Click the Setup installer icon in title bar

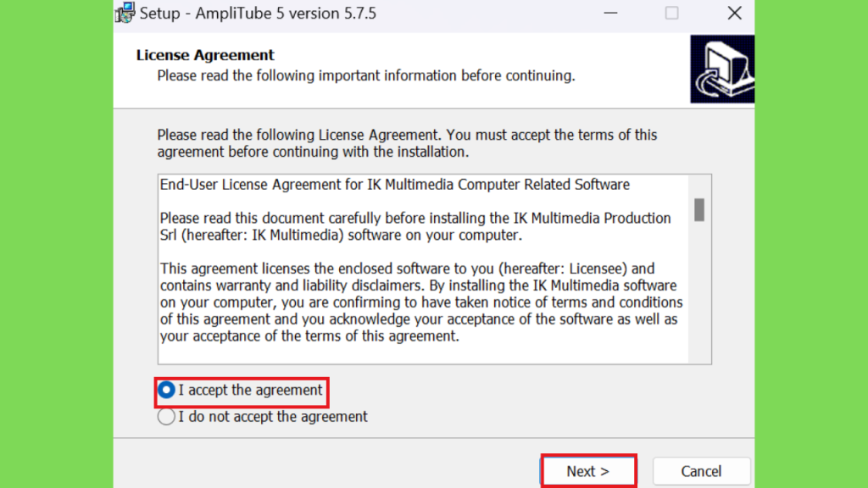pos(125,12)
